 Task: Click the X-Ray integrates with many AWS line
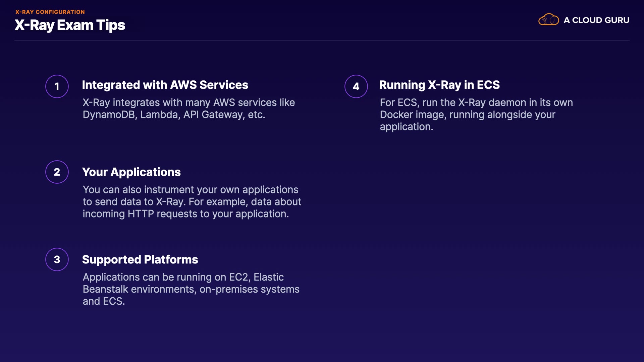coord(189,103)
